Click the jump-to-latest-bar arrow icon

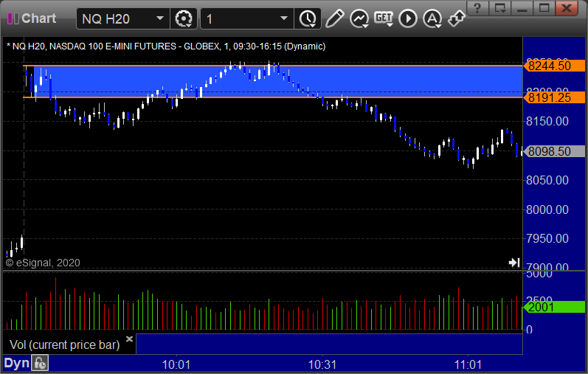514,263
